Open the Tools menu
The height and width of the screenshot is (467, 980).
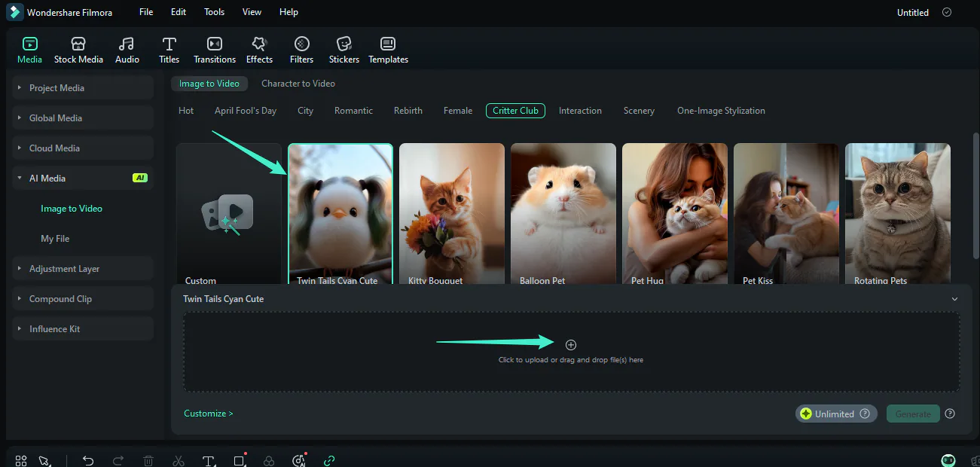click(x=214, y=11)
